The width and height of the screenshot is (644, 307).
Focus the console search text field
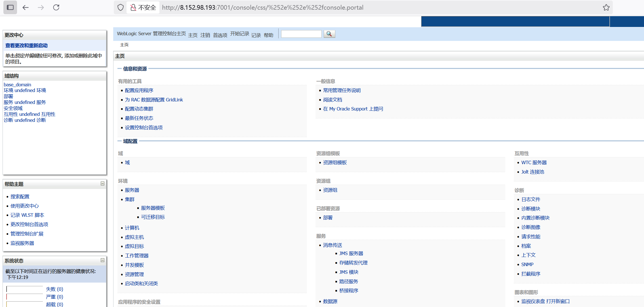click(301, 34)
